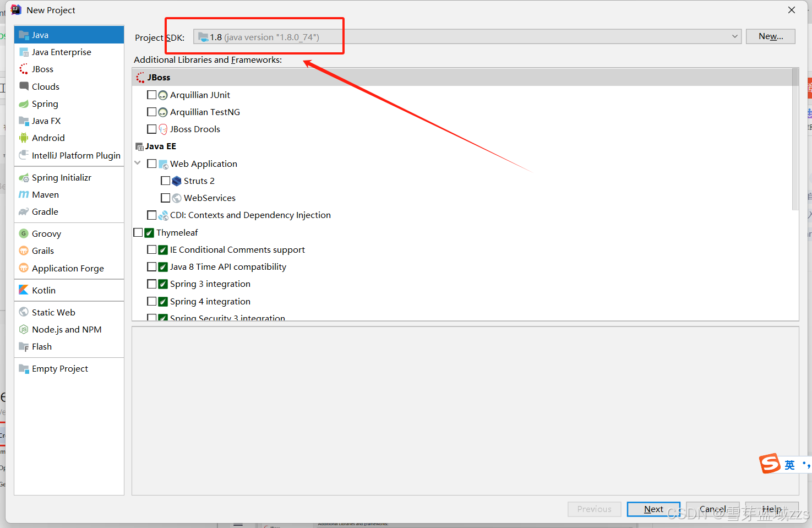Tick the JBoss Drools checkbox
The height and width of the screenshot is (528, 812).
click(x=152, y=129)
